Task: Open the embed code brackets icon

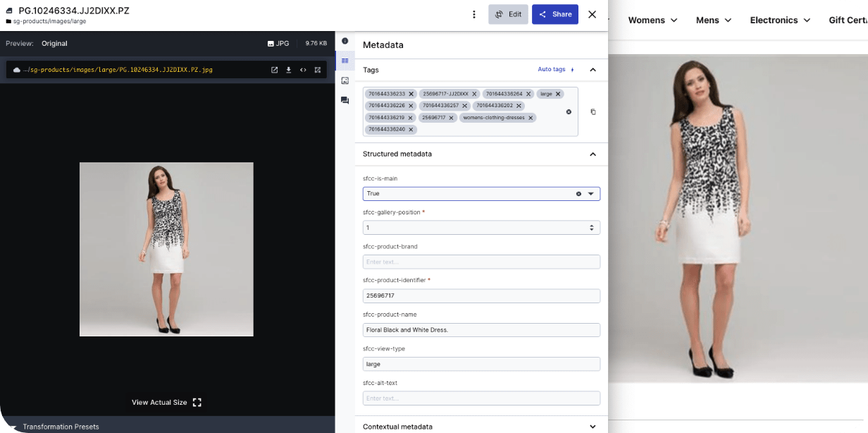Action: pyautogui.click(x=303, y=70)
